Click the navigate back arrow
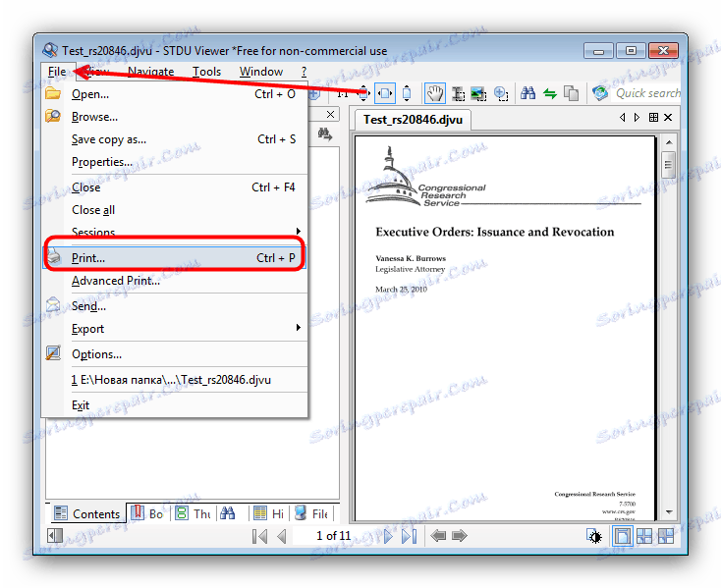Screen dimensions: 721x588 coord(438,536)
